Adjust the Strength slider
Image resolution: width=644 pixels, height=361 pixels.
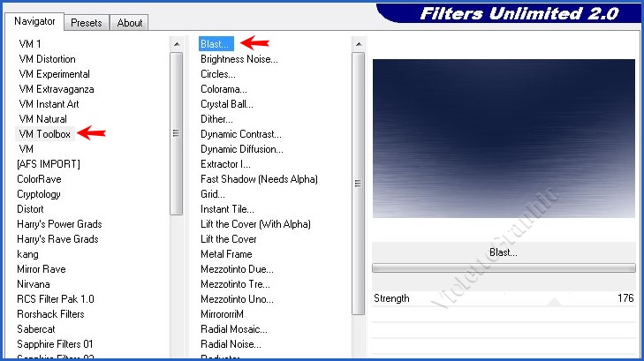click(x=504, y=298)
